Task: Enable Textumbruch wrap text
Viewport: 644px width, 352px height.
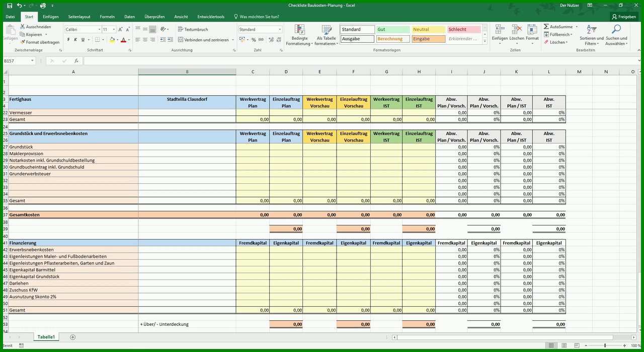Action: click(x=193, y=29)
